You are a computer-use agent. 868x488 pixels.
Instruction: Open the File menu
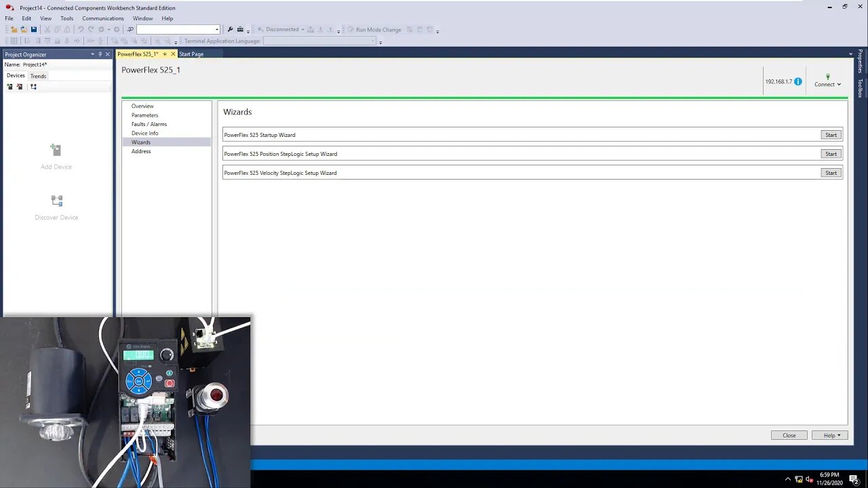(x=9, y=18)
